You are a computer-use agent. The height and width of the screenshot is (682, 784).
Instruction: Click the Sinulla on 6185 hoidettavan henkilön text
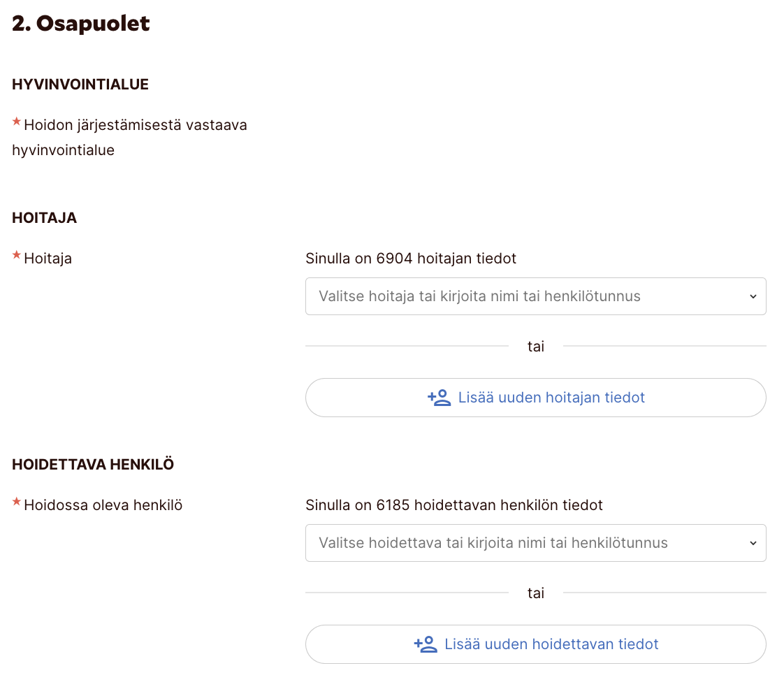click(454, 505)
